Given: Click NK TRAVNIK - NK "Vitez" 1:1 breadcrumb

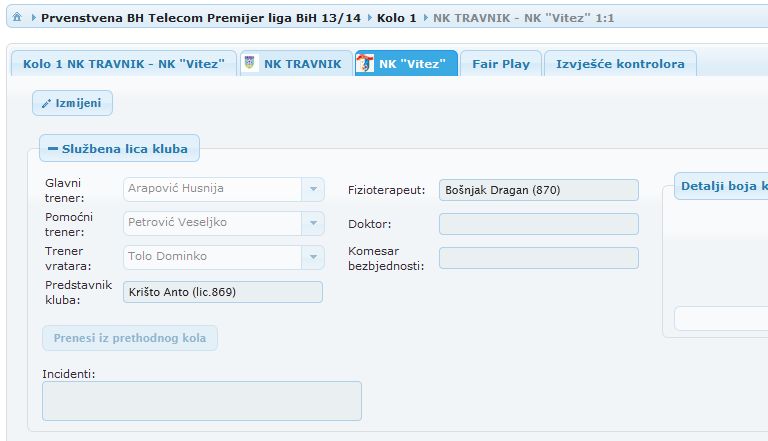Looking at the screenshot, I should pyautogui.click(x=523, y=18).
